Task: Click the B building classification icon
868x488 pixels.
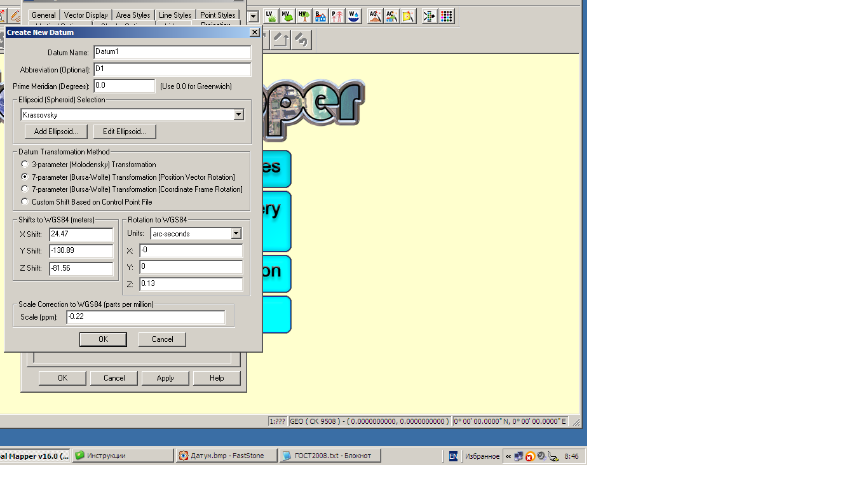Action: [321, 16]
